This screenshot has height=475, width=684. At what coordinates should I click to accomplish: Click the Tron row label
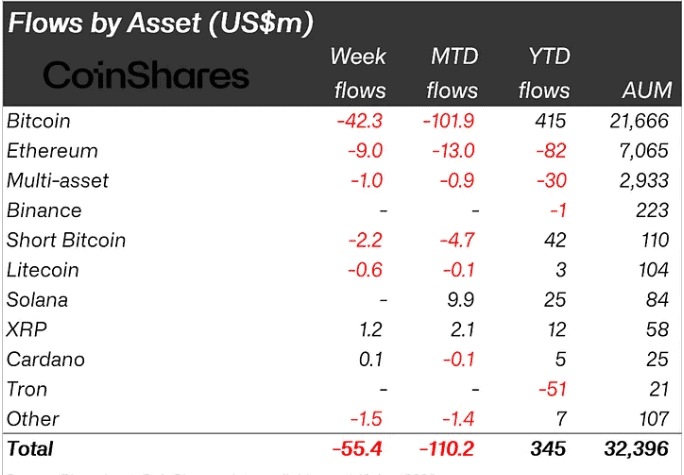[x=27, y=389]
